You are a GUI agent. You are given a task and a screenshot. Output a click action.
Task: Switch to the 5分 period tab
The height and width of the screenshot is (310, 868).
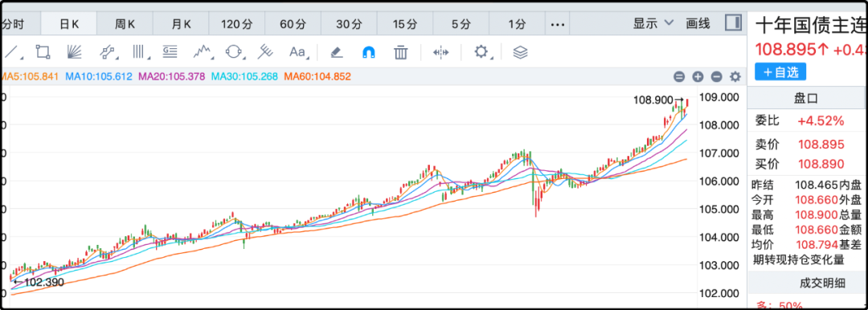click(x=461, y=24)
